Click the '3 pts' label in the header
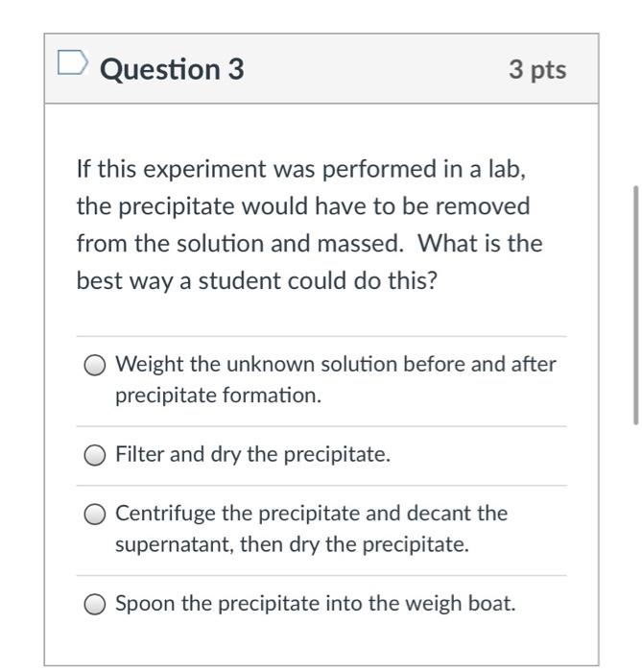 click(537, 70)
